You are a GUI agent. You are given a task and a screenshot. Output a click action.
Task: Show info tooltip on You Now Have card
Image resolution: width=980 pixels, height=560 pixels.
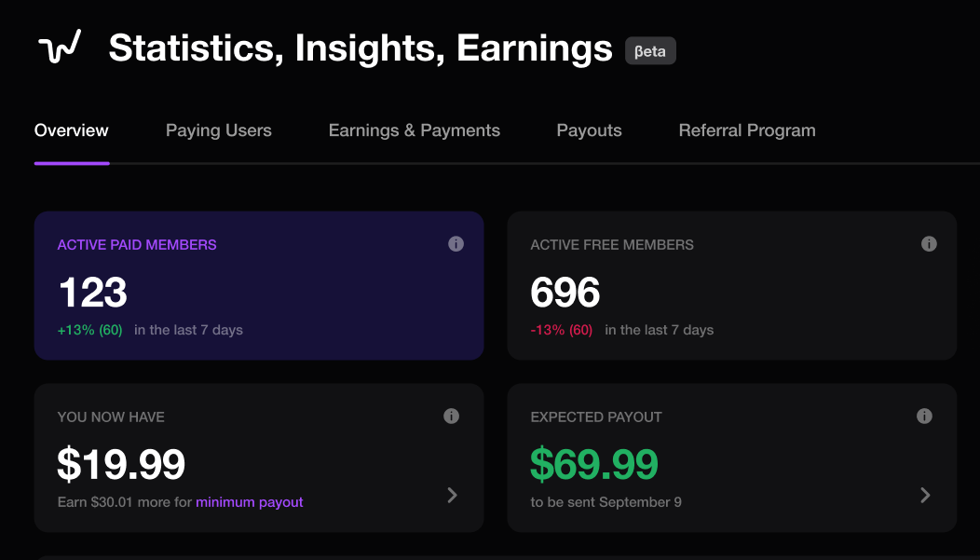(451, 417)
